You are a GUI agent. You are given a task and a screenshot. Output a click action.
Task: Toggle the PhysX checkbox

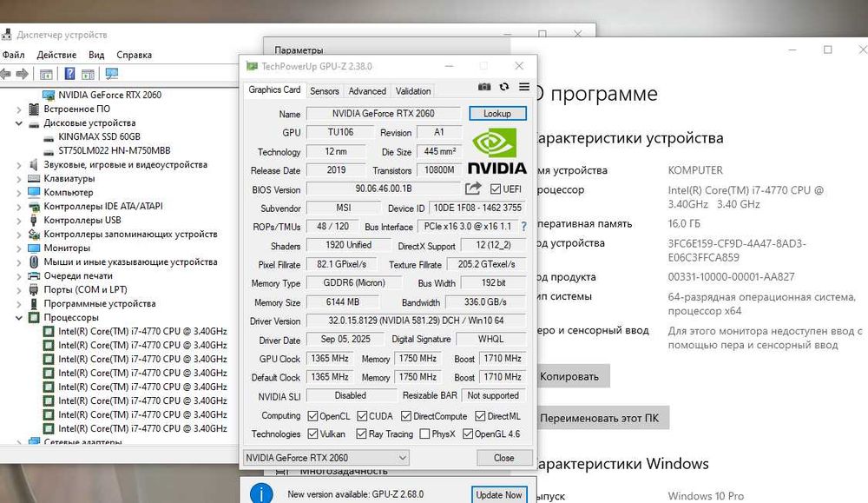tap(424, 434)
